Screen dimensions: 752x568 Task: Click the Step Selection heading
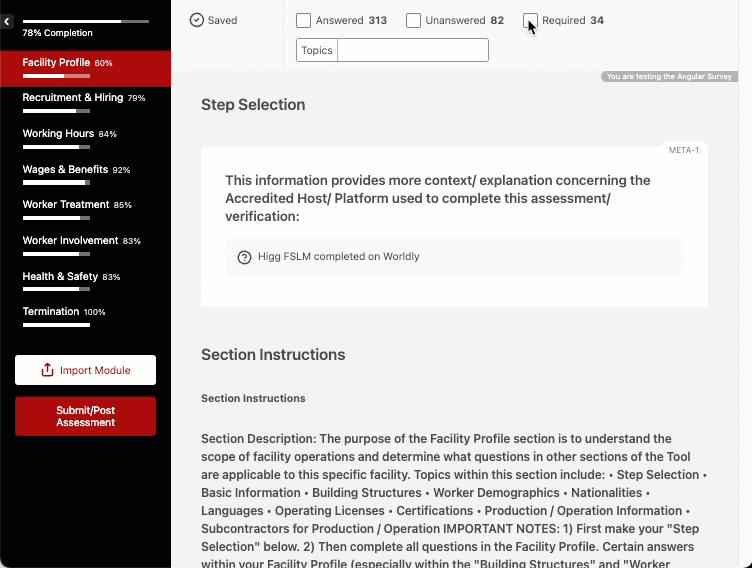tap(253, 105)
